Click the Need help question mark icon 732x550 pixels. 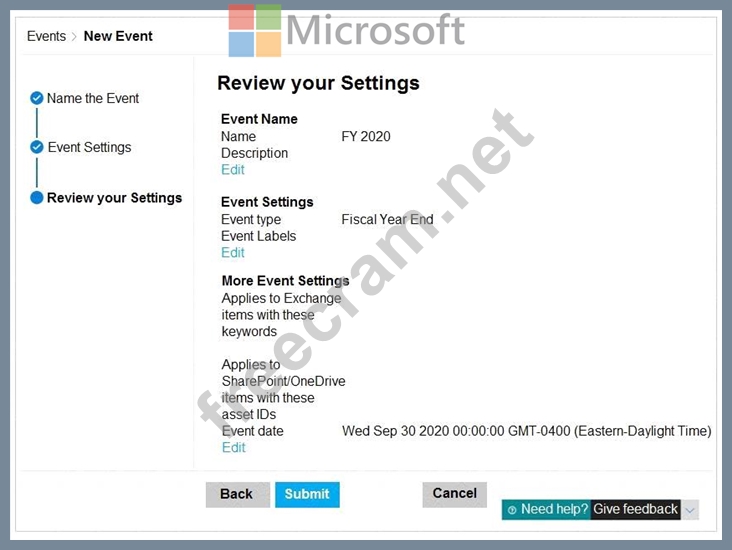pos(512,510)
